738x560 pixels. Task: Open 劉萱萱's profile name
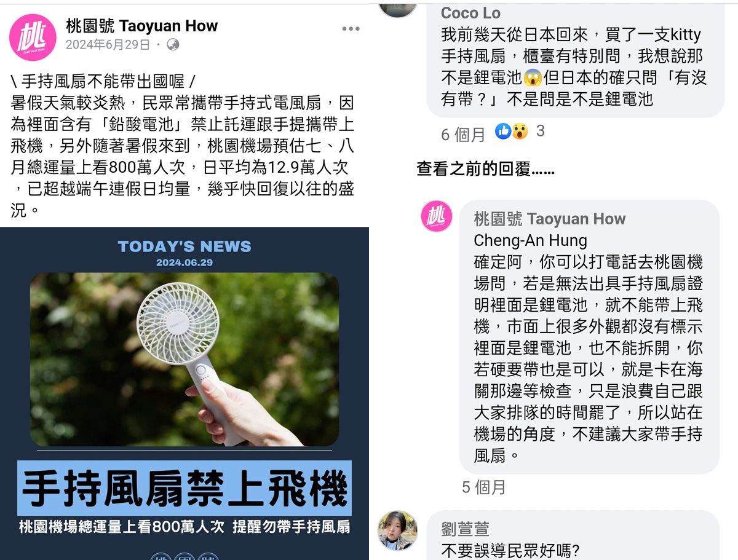466,529
